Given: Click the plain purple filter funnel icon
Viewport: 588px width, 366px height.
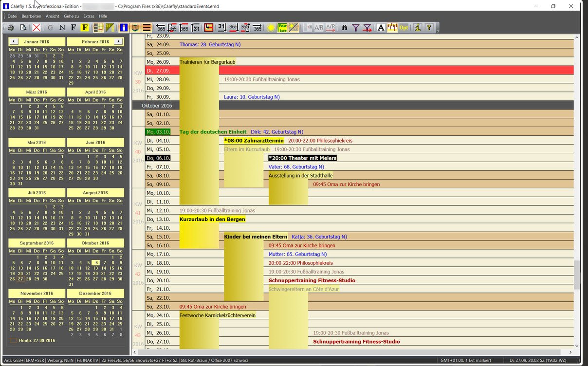Looking at the screenshot, I should coord(356,28).
